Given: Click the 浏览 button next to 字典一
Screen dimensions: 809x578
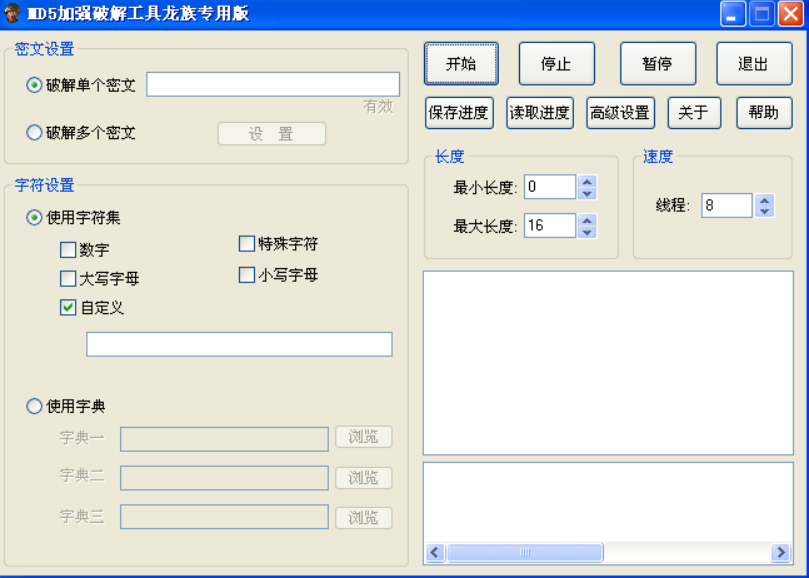Looking at the screenshot, I should 363,438.
